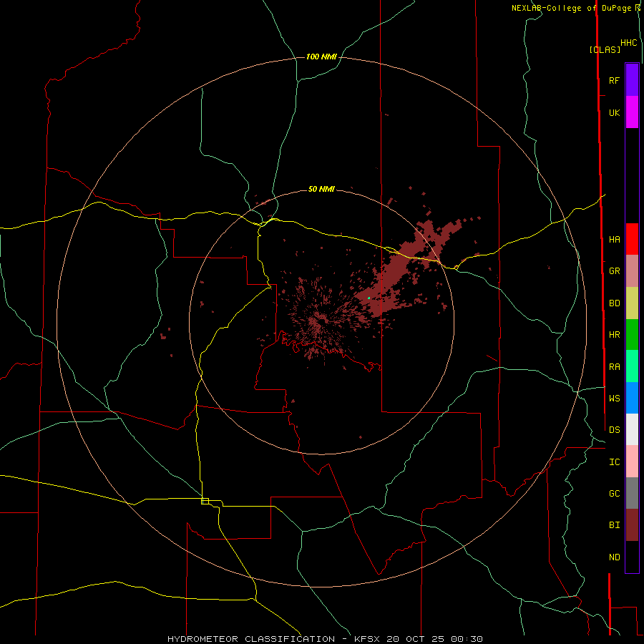Click the ND legend label
The image size is (644, 644).
coord(614,557)
